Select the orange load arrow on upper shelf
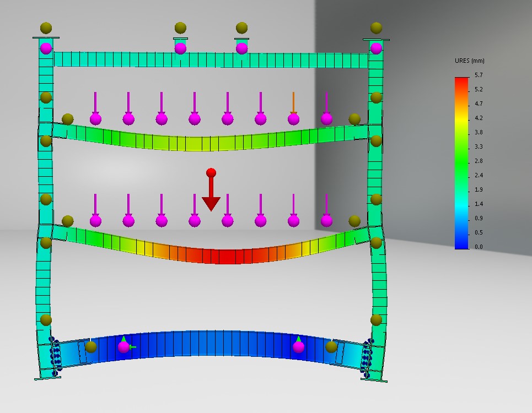This screenshot has height=413, width=532. click(293, 107)
